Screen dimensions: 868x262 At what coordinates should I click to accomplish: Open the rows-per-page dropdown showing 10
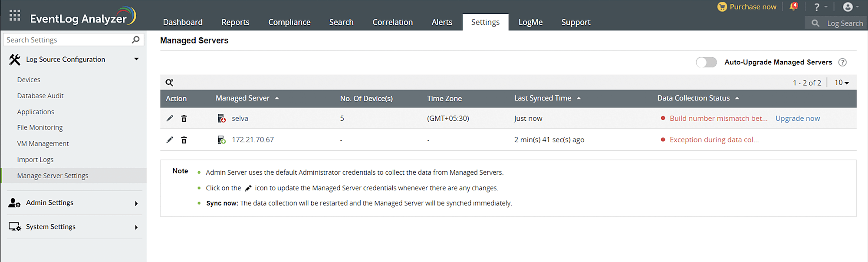point(842,83)
